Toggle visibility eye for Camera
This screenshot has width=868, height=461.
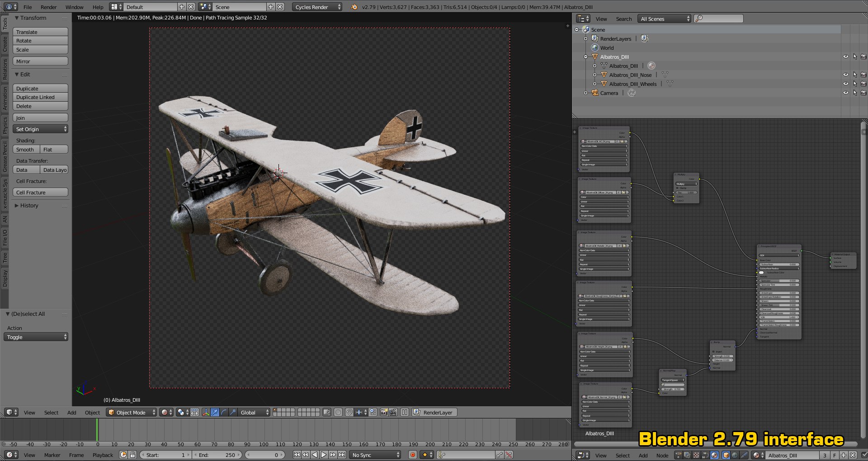(x=845, y=93)
